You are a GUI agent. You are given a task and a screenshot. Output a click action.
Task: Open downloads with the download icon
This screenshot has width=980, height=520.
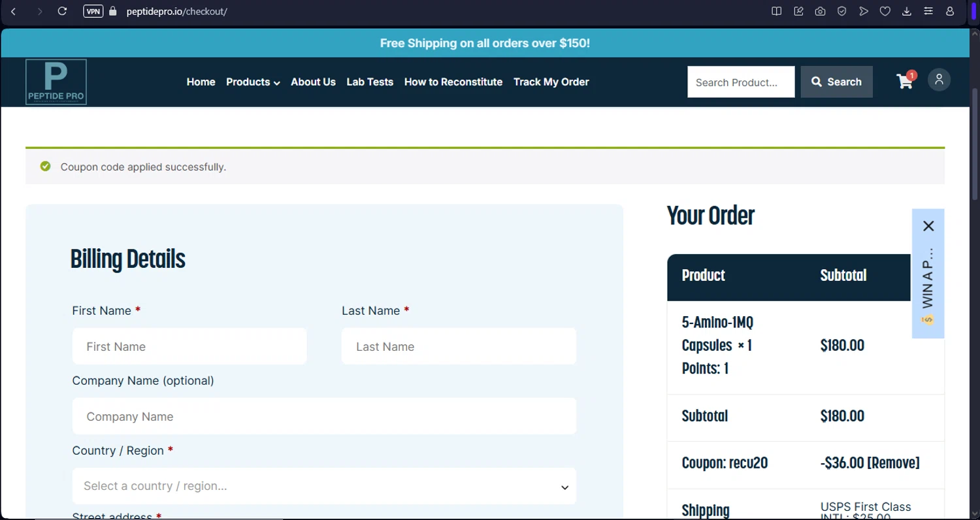[907, 11]
